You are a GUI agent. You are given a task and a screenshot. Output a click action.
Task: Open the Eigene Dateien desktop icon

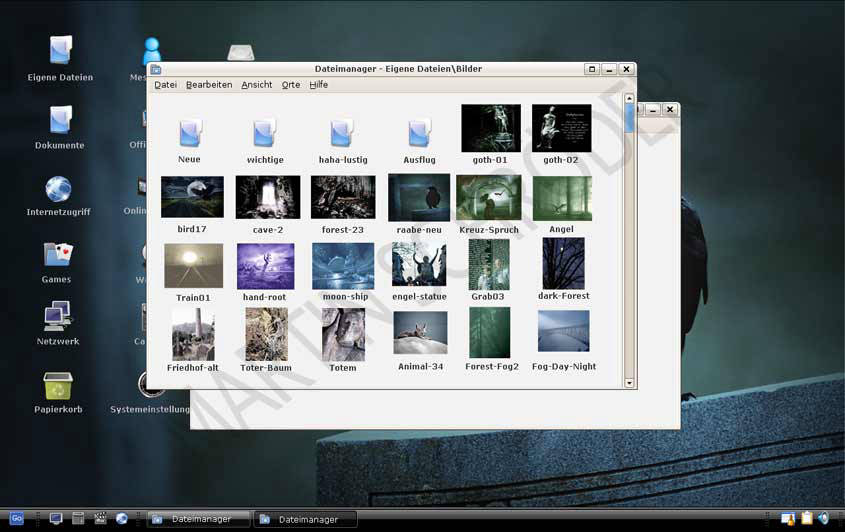(x=60, y=50)
